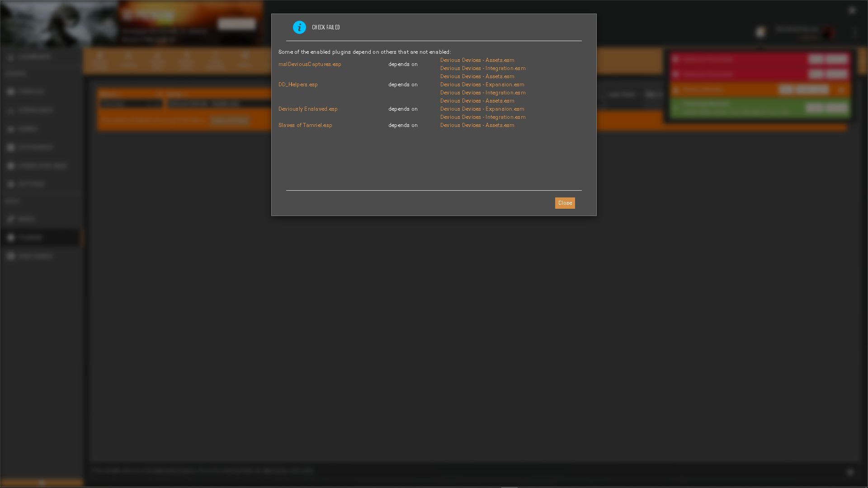Close the Check Failed dialog
Screen dimensions: 868x488
coord(565,203)
